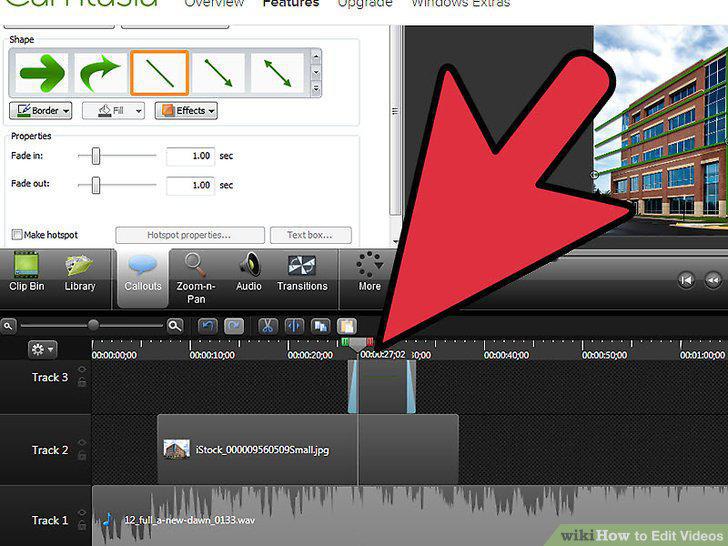
Task: Toggle the Track 3 visibility eye
Action: point(82,370)
